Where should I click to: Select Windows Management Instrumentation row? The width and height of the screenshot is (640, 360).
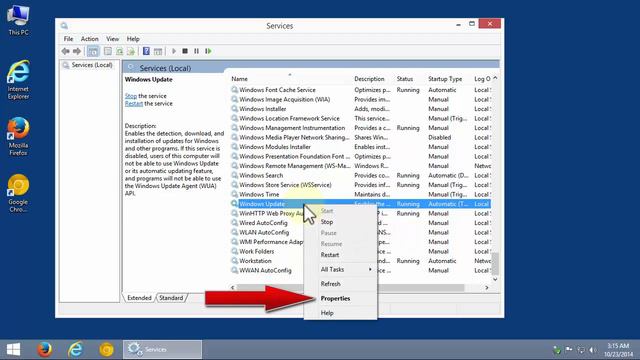pos(360,128)
